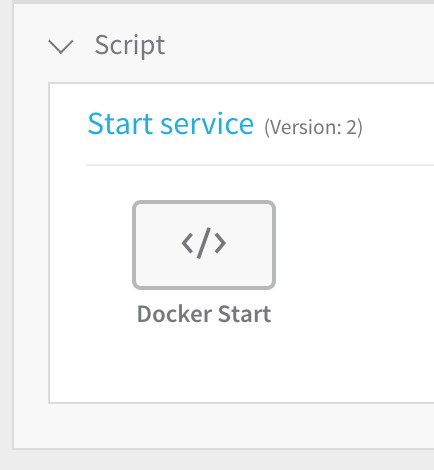Open the Start service link
This screenshot has width=434, height=470.
[x=170, y=124]
